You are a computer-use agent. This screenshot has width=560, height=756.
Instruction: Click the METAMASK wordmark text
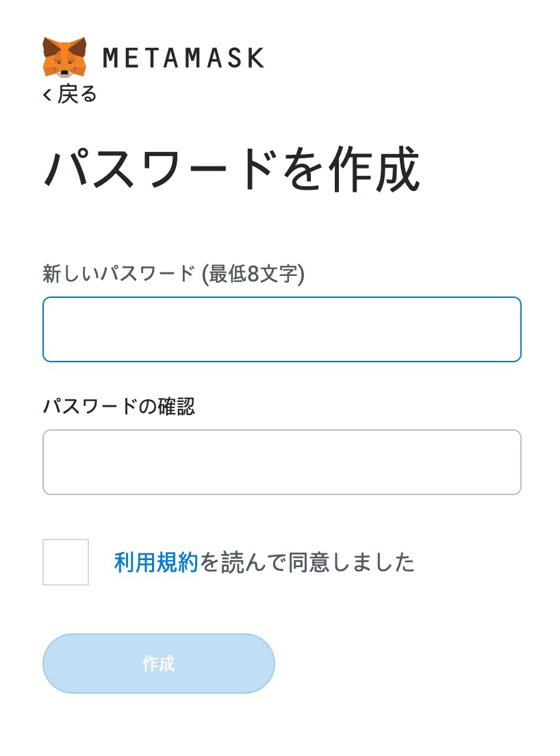click(183, 58)
